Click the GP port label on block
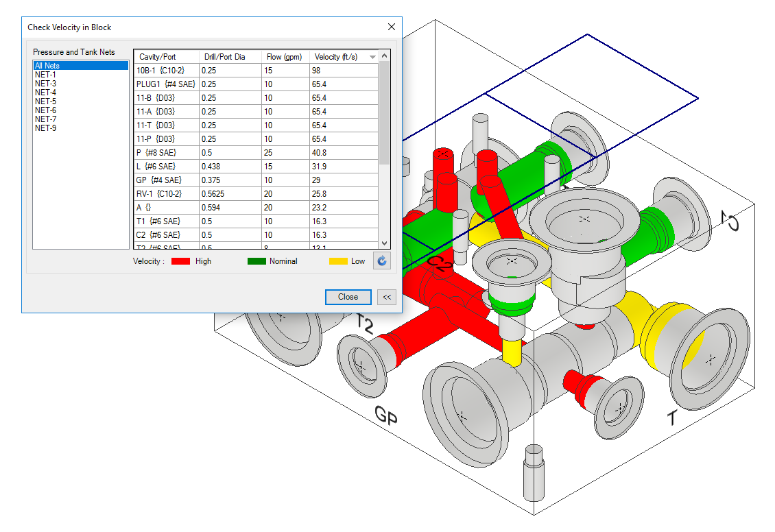The height and width of the screenshot is (532, 775). (x=386, y=415)
